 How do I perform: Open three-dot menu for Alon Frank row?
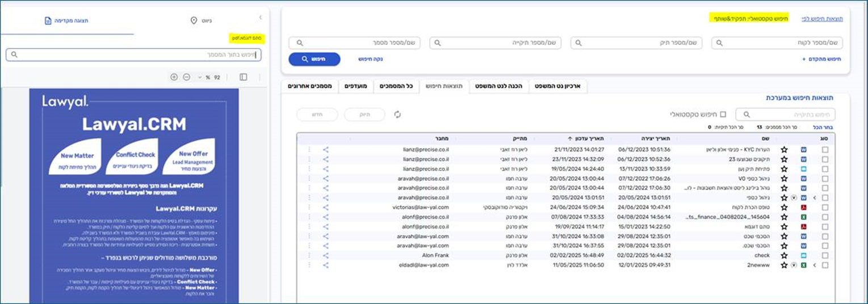click(x=309, y=255)
